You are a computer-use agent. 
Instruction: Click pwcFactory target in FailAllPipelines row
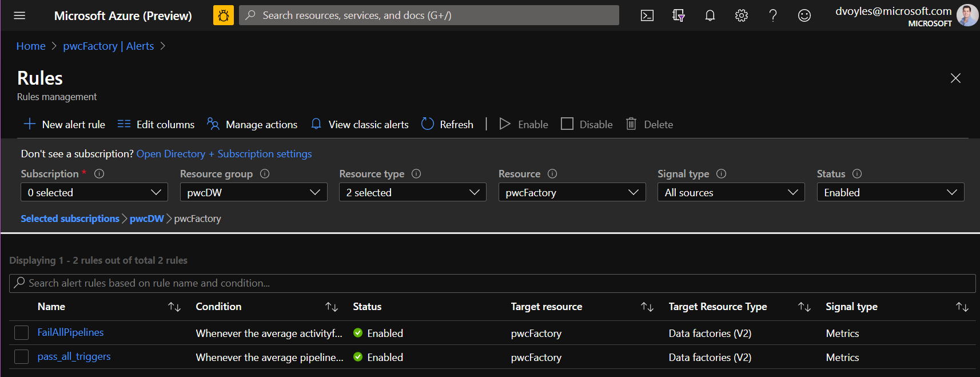(536, 334)
